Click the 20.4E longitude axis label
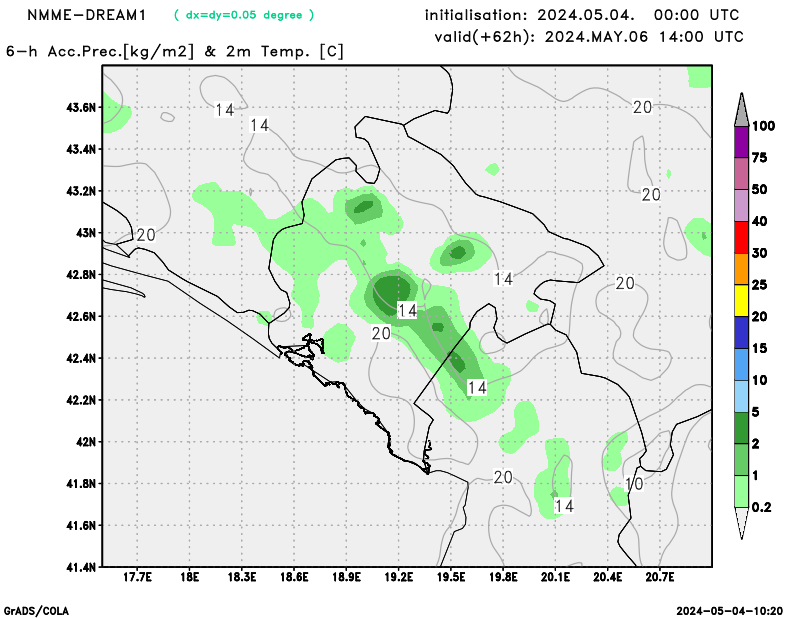 click(608, 577)
